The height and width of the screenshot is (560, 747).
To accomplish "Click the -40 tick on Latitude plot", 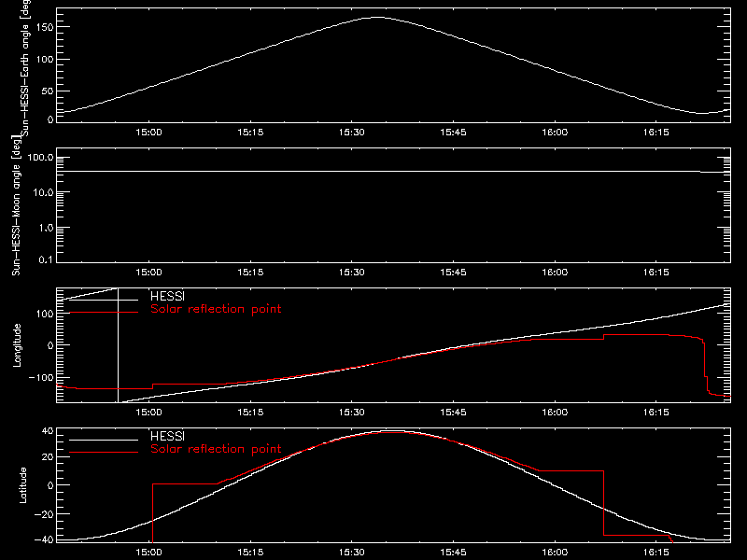I will point(44,540).
